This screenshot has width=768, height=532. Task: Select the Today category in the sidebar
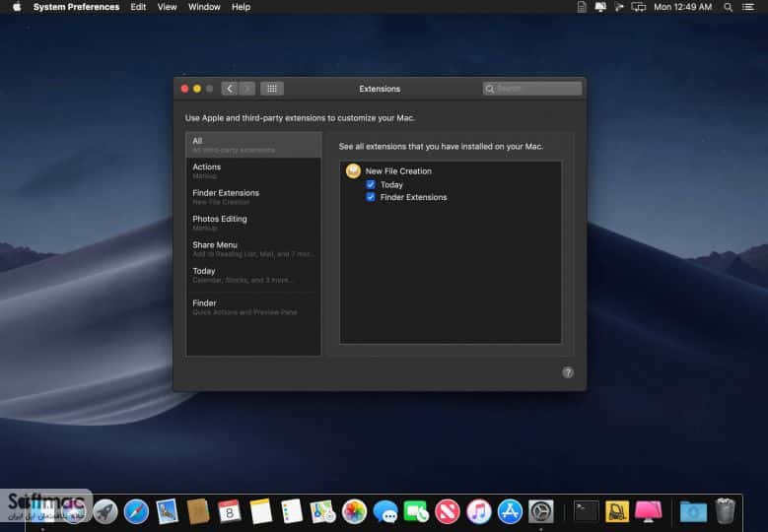(253, 275)
